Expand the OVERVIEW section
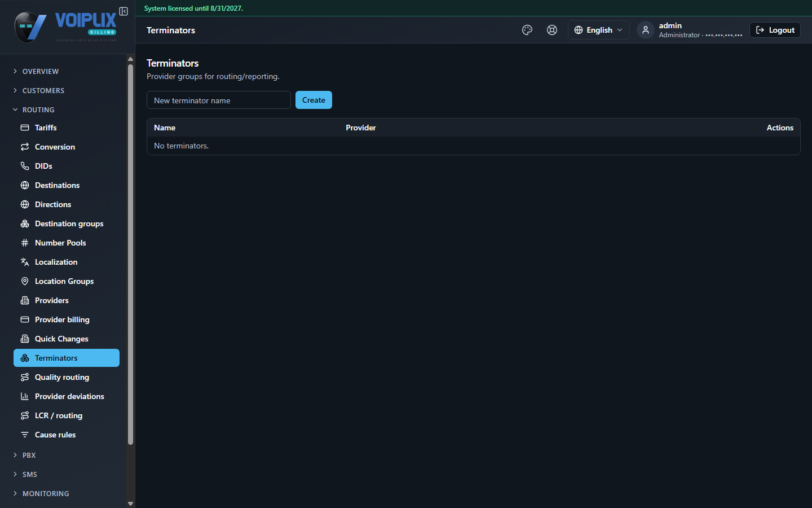The width and height of the screenshot is (812, 508). click(41, 71)
